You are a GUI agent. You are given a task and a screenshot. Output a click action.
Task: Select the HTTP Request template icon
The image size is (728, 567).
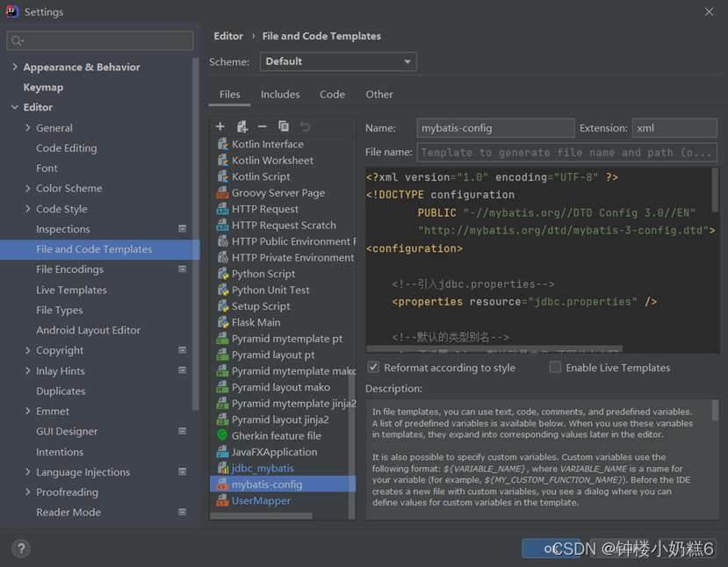click(223, 209)
